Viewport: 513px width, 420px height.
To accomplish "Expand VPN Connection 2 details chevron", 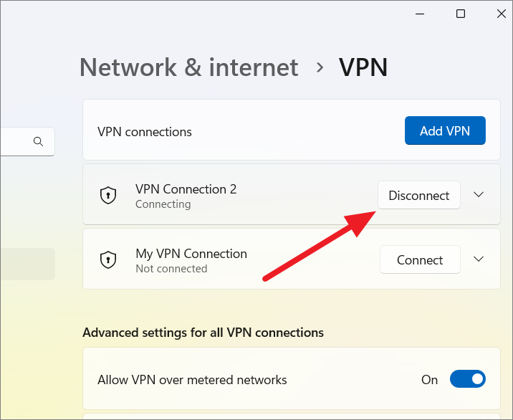I will 479,195.
